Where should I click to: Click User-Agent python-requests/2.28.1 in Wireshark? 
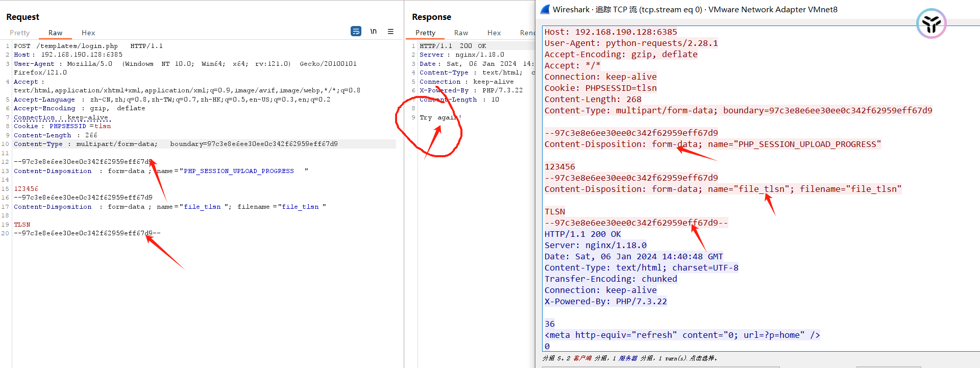point(631,43)
